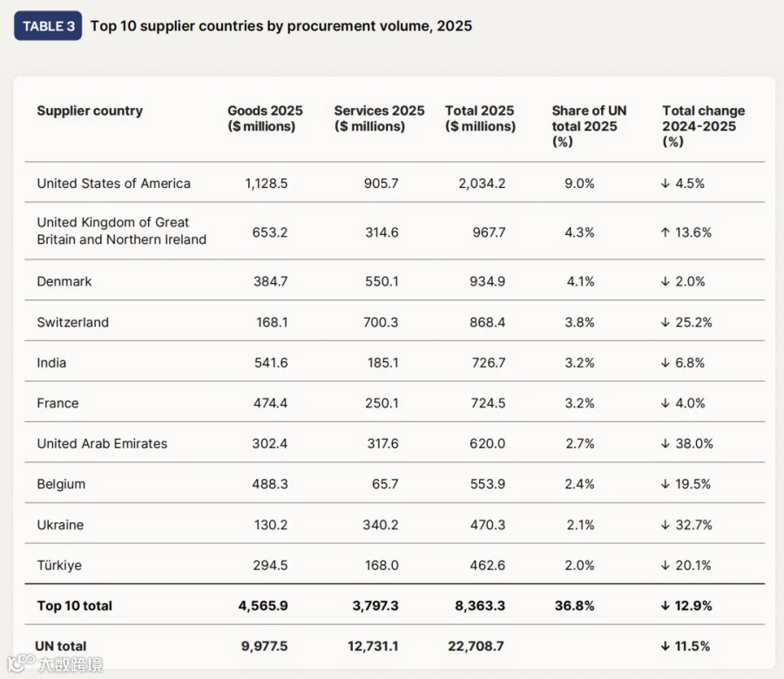This screenshot has width=784, height=679.
Task: Click the Total change 2024-2025 header
Action: click(704, 126)
